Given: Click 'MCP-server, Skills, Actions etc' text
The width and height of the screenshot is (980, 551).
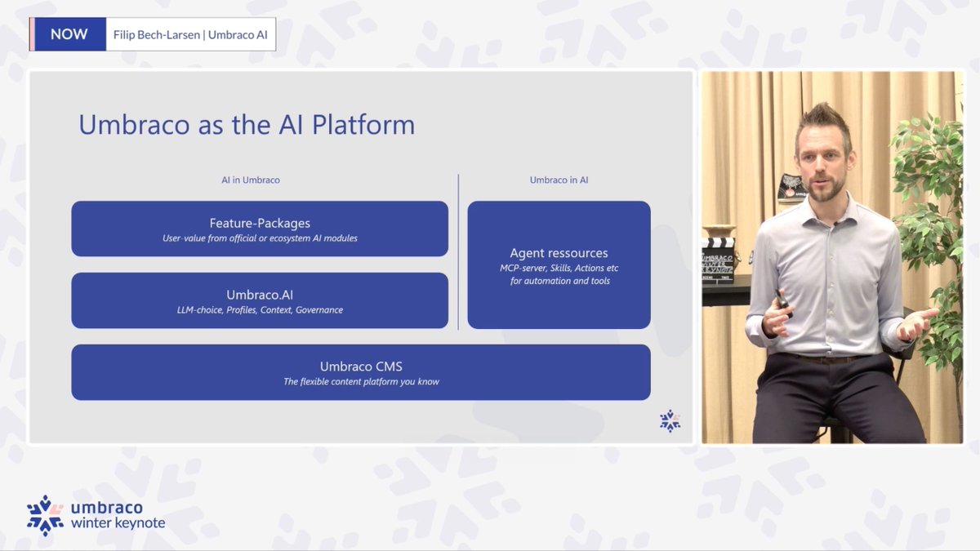Looking at the screenshot, I should point(559,268).
